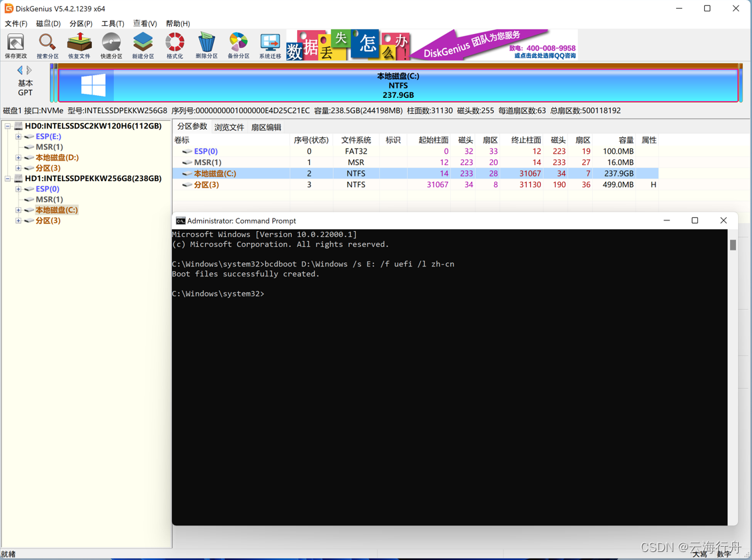752x560 pixels.
Task: Select 本地磁盘(C:) row in partition table
Action: (416, 174)
